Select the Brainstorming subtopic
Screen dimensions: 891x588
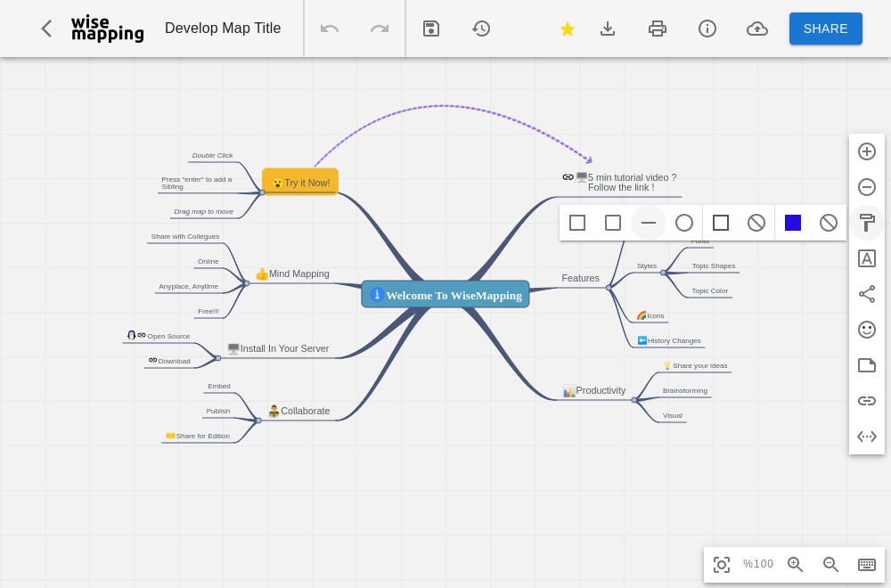(684, 391)
